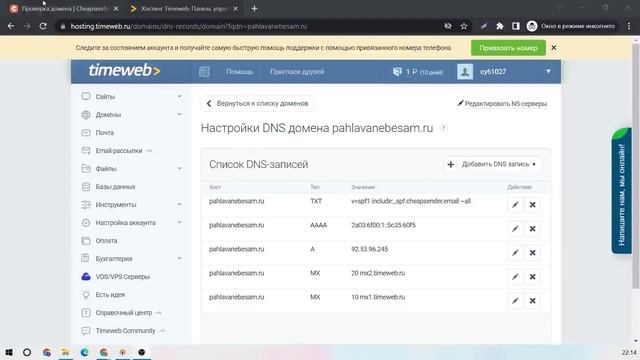Open the news icon in header
This screenshot has width=640, height=360.
(x=204, y=72)
